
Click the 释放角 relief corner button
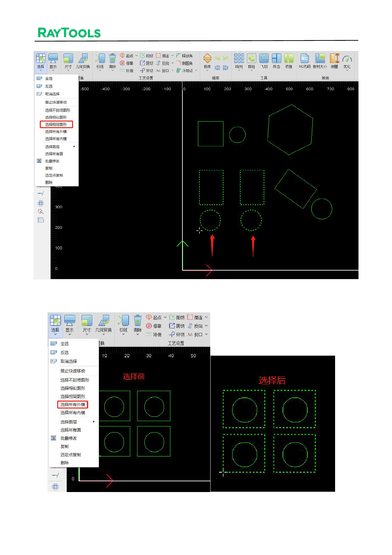pos(185,56)
